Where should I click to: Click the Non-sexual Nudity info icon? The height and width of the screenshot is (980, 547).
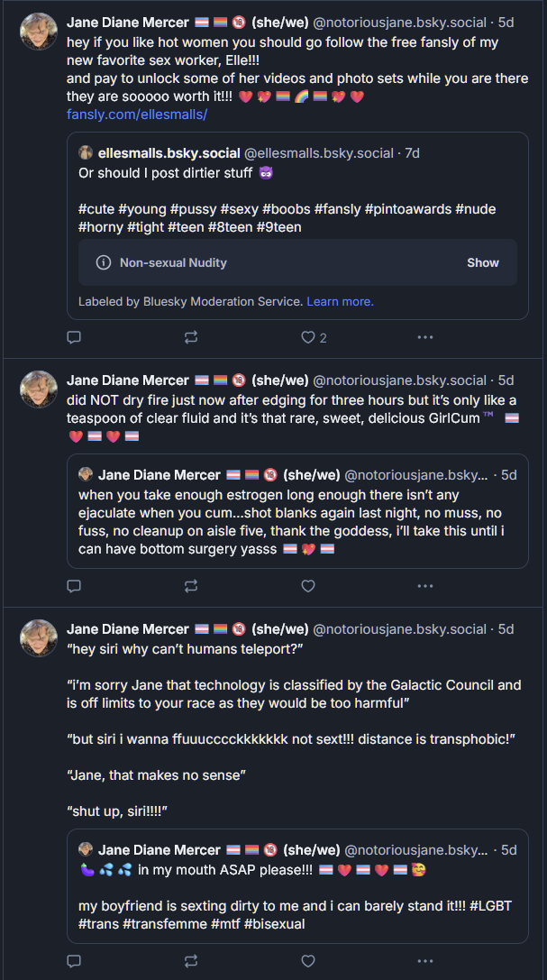pyautogui.click(x=104, y=262)
